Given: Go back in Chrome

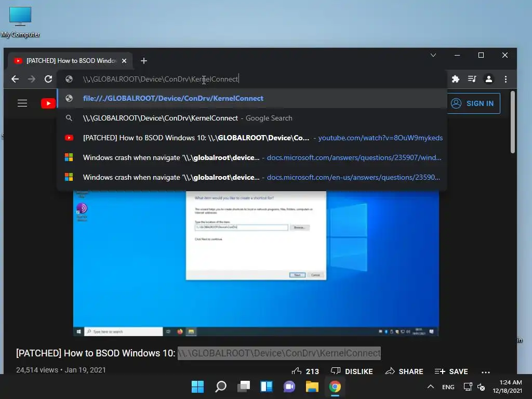Looking at the screenshot, I should 15,79.
